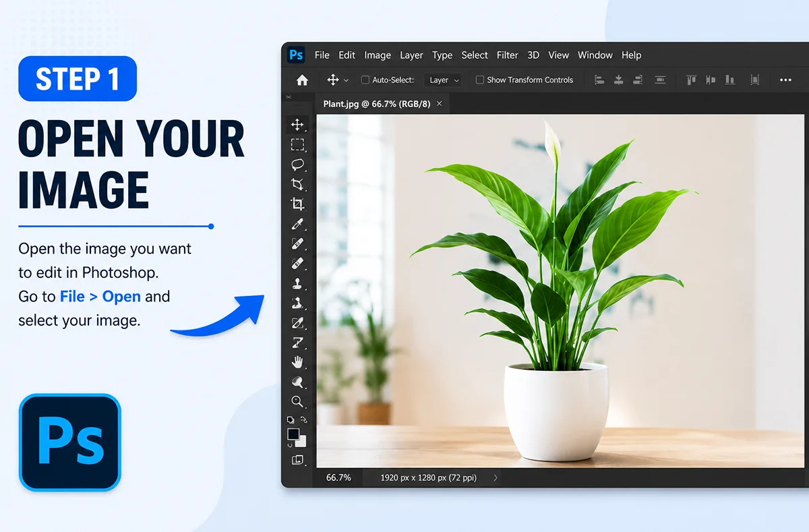Image resolution: width=809 pixels, height=532 pixels.
Task: Swap foreground and background colors
Action: click(303, 419)
